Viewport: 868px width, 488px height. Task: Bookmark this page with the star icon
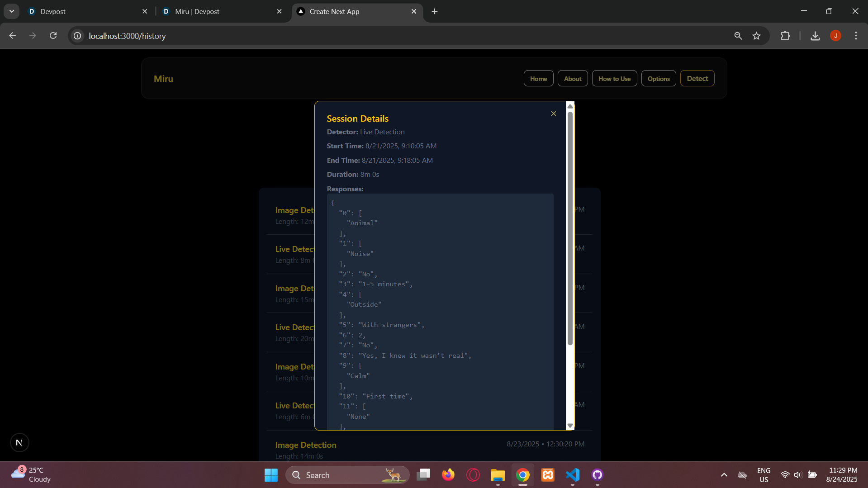point(756,36)
